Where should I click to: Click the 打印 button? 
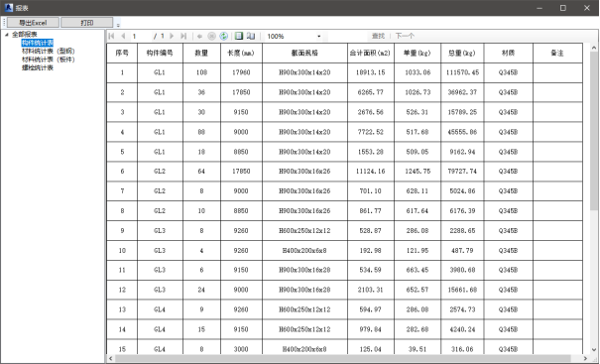(87, 23)
